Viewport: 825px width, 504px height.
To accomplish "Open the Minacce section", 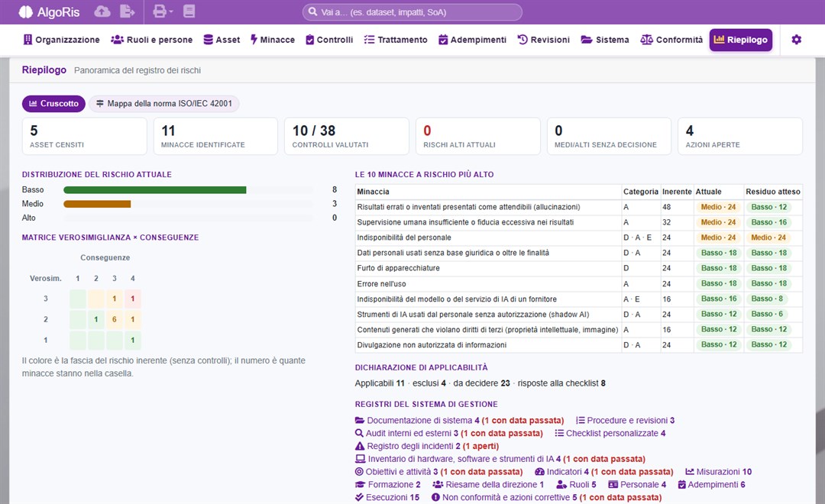I will click(x=273, y=40).
